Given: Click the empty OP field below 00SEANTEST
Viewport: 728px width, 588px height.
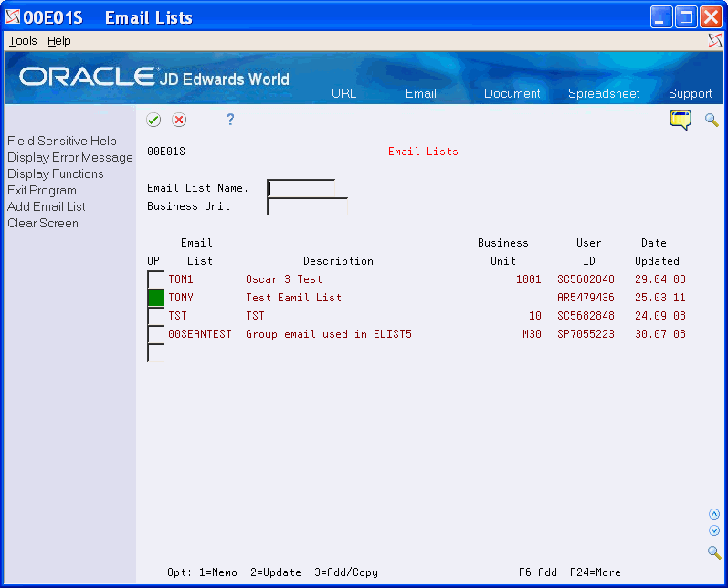Looking at the screenshot, I should tap(155, 352).
